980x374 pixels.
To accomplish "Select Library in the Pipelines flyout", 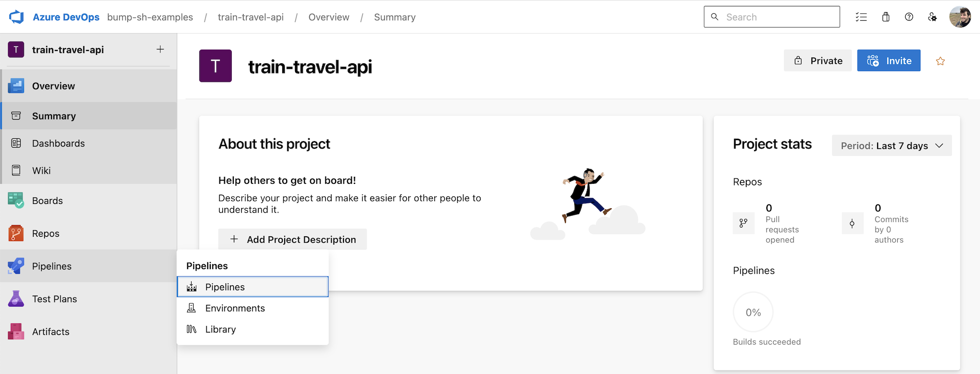I will pos(220,329).
